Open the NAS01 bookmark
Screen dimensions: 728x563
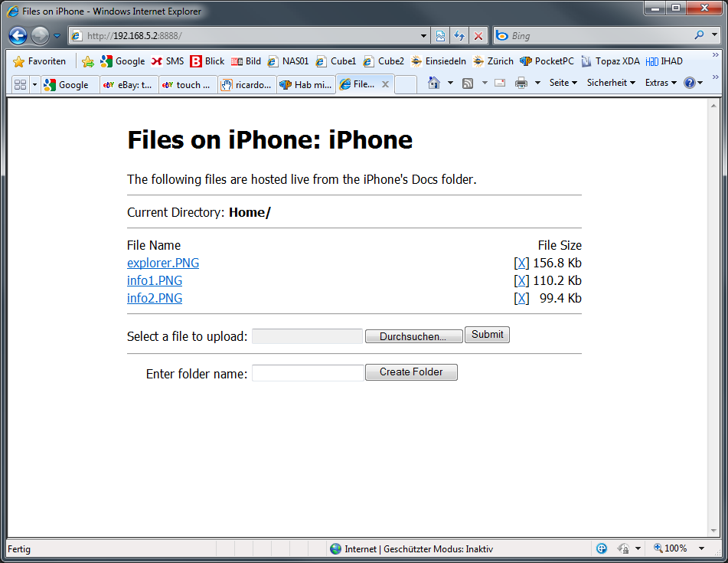point(288,61)
